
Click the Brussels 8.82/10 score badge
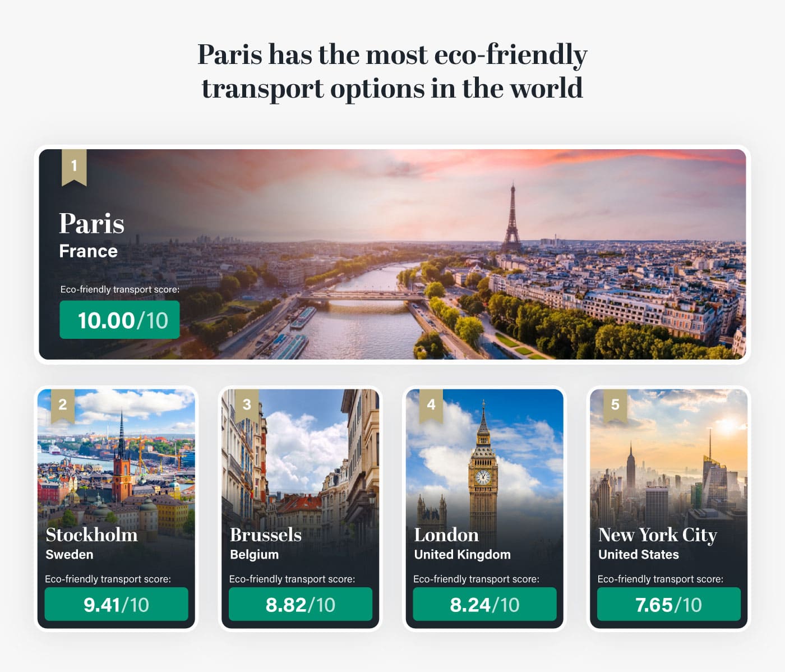click(301, 604)
